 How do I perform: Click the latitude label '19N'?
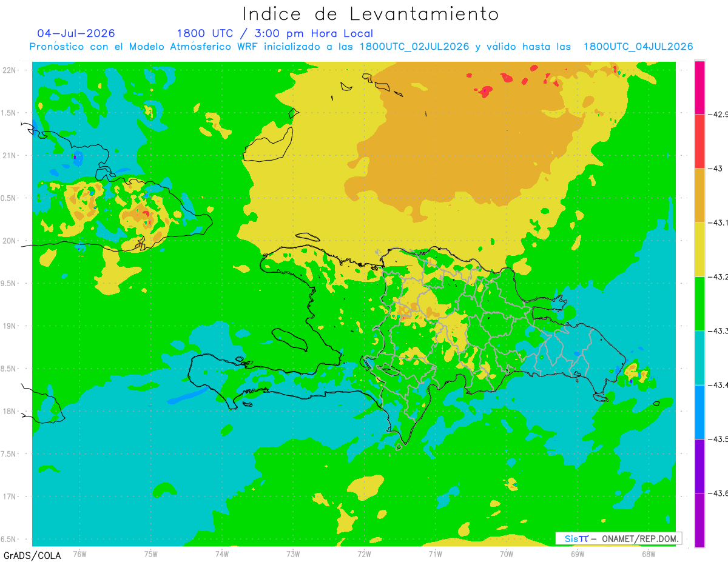(10, 326)
